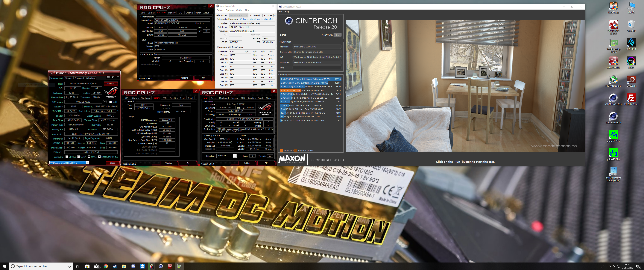Open MSI Afterburner desktop shortcut

pyautogui.click(x=613, y=81)
